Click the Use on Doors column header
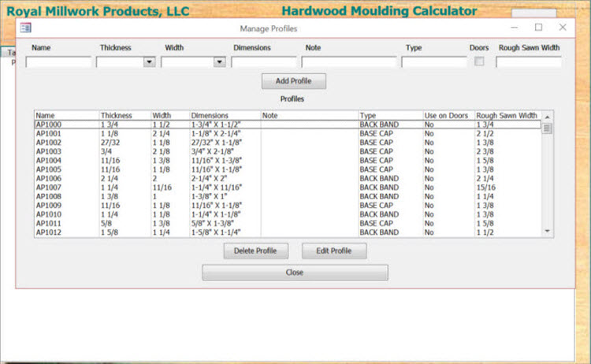This screenshot has height=364, width=591. pyautogui.click(x=448, y=115)
